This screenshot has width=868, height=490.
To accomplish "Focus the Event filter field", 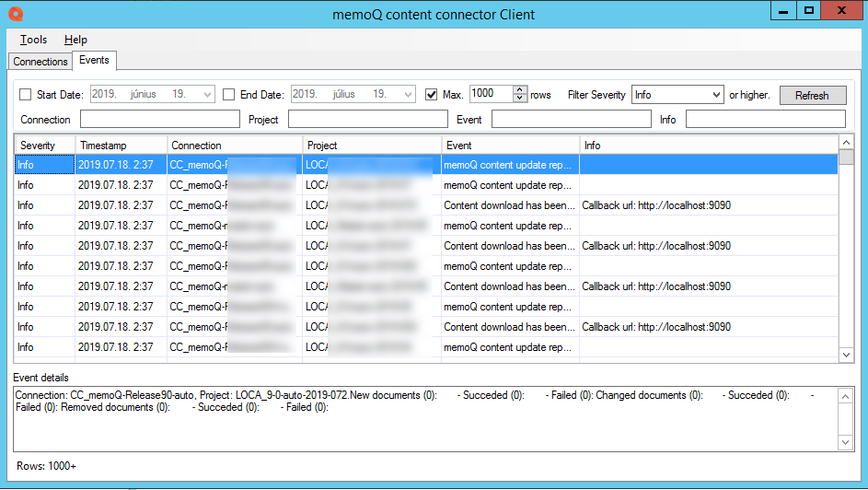I will point(572,119).
